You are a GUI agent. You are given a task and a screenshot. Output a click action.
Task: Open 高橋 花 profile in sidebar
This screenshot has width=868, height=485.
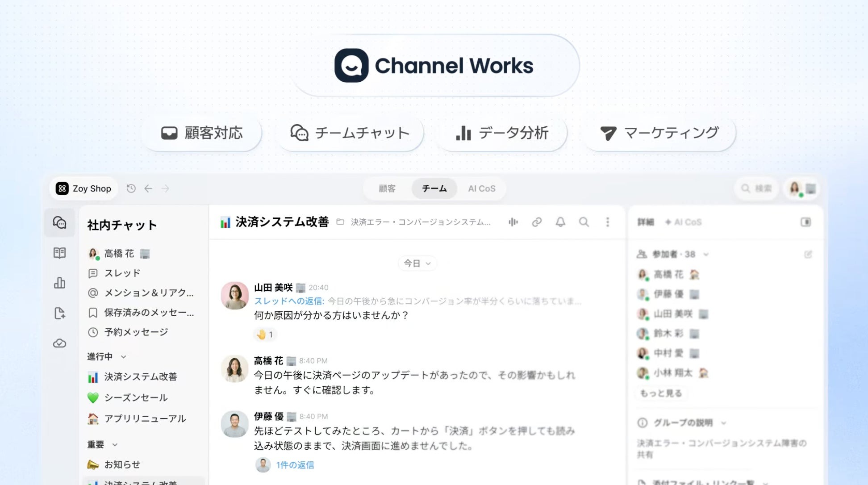pyautogui.click(x=119, y=254)
